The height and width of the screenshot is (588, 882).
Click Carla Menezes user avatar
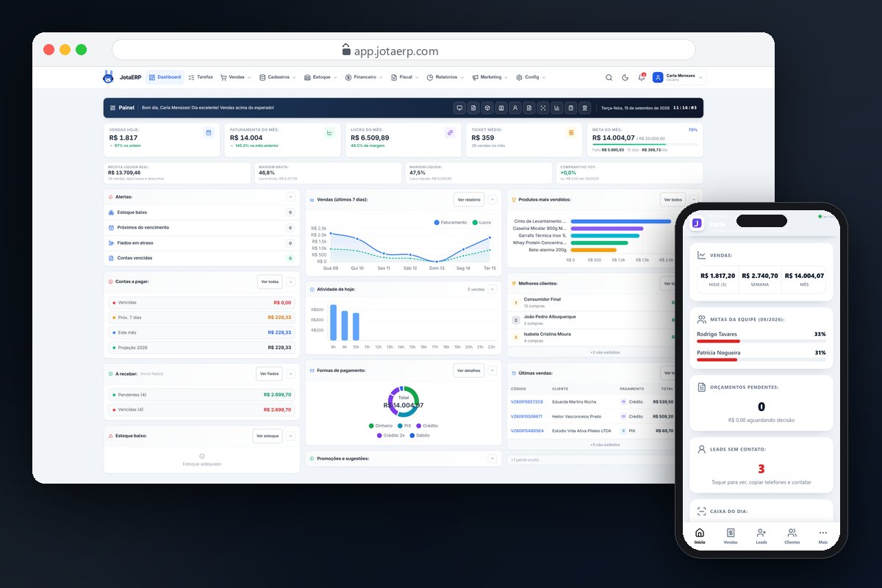tap(658, 77)
